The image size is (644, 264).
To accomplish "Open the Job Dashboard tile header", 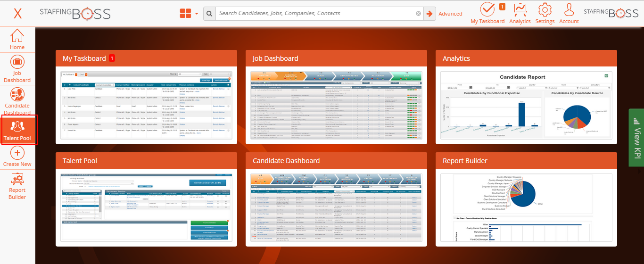I will (x=336, y=58).
